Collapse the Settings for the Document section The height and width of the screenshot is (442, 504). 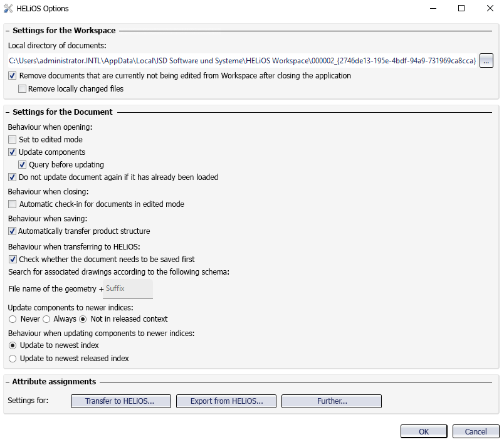8,112
